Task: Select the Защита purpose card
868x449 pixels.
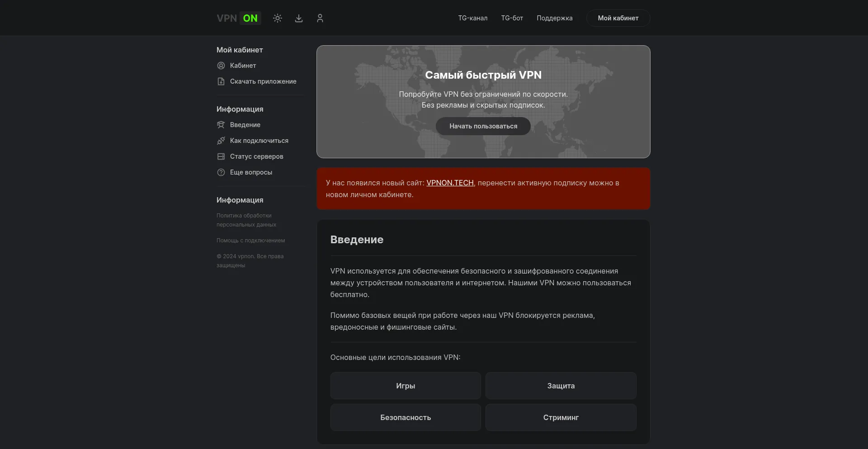Action: click(561, 386)
